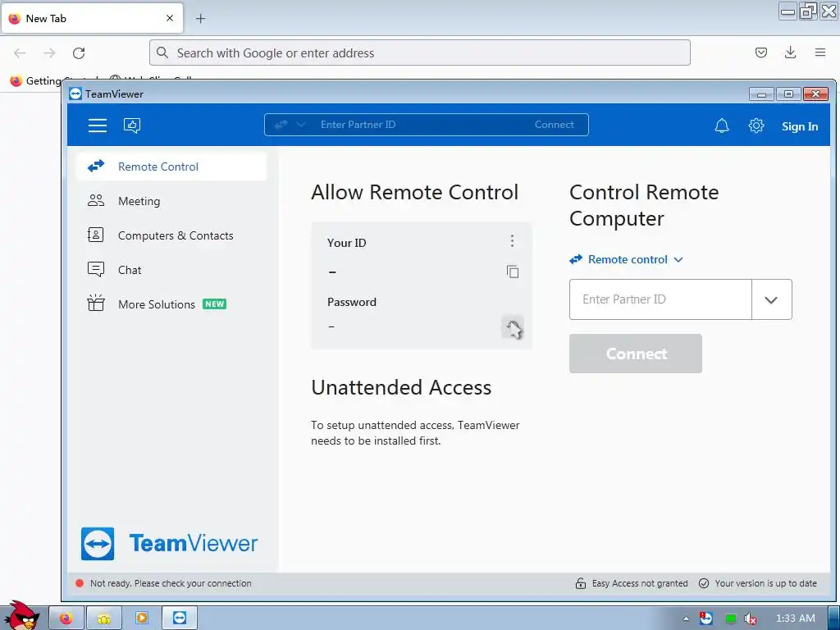Open the TeamViewer hamburger menu
840x630 pixels.
[x=98, y=126]
